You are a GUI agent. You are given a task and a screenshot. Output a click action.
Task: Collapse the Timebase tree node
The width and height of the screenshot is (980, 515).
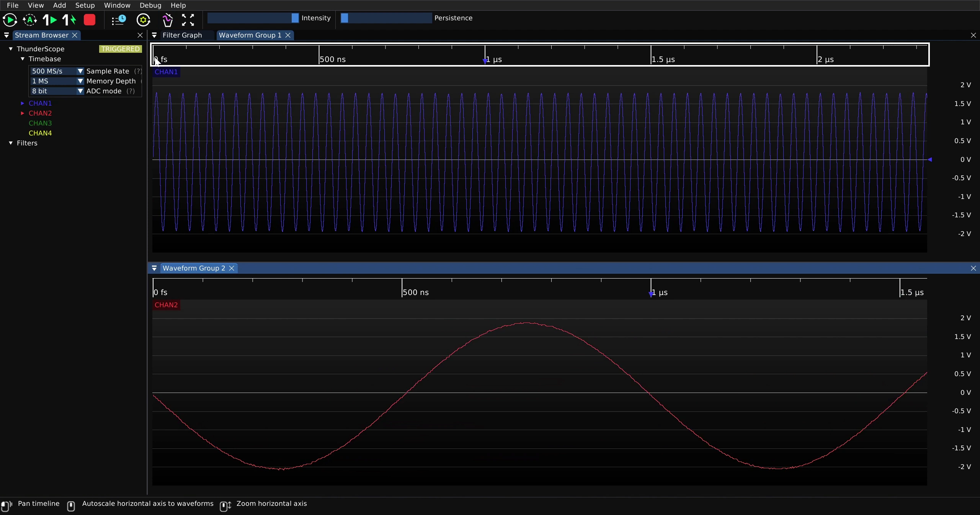point(23,59)
